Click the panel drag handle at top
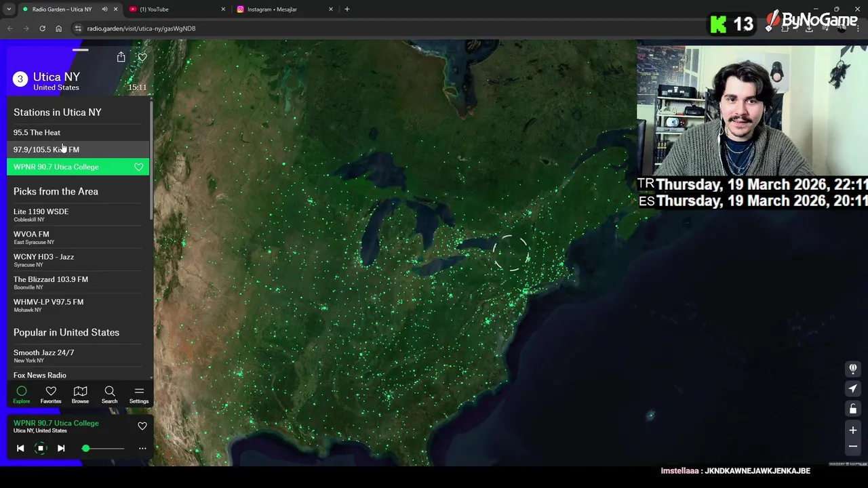This screenshot has width=868, height=488. pos(80,49)
